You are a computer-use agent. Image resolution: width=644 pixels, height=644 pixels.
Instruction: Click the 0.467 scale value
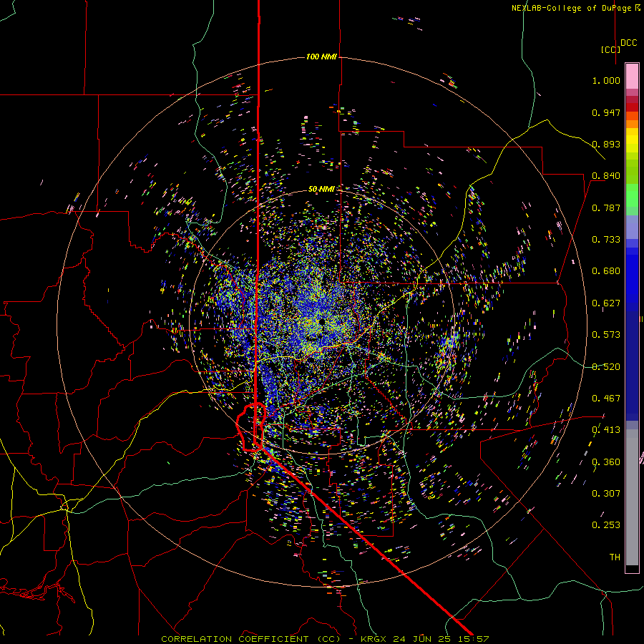coord(606,399)
